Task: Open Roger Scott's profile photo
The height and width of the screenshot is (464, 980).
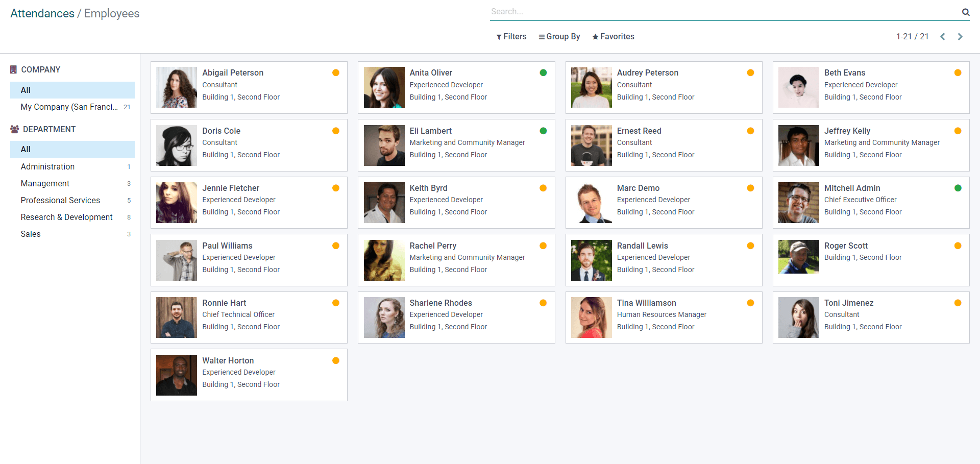Action: click(799, 257)
